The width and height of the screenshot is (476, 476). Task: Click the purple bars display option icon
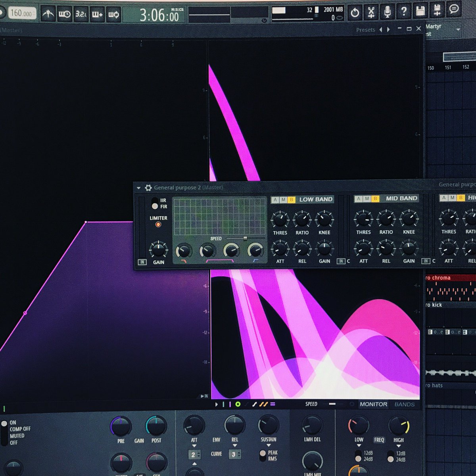coord(273,404)
